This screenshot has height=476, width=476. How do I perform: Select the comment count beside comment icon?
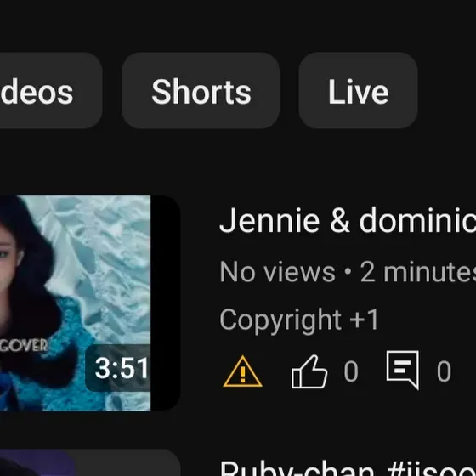click(x=444, y=371)
